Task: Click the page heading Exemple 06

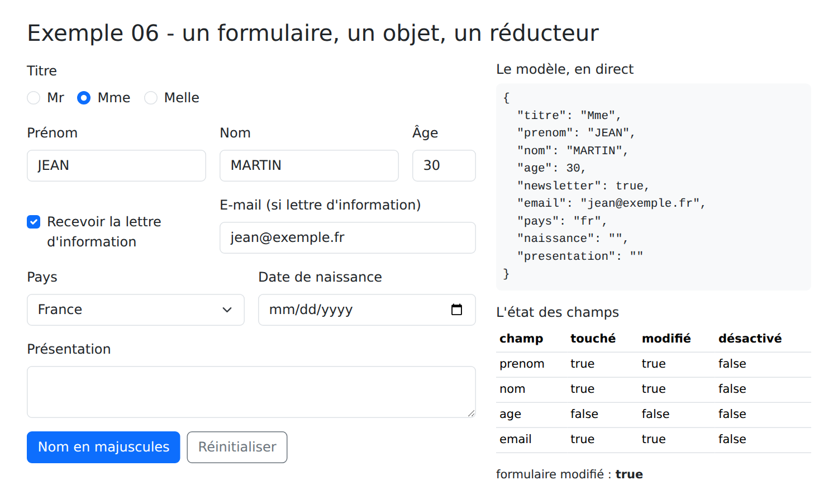Action: click(313, 33)
